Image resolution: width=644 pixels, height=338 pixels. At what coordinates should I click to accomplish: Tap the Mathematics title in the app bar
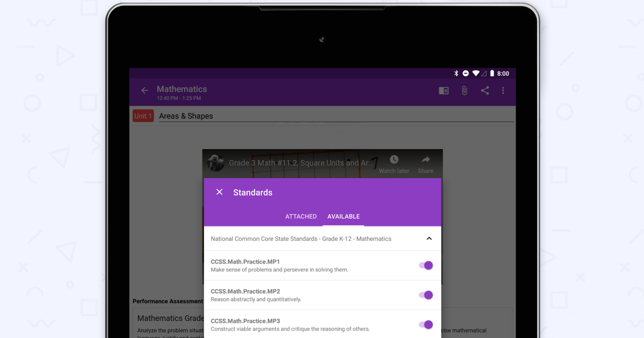pos(181,89)
